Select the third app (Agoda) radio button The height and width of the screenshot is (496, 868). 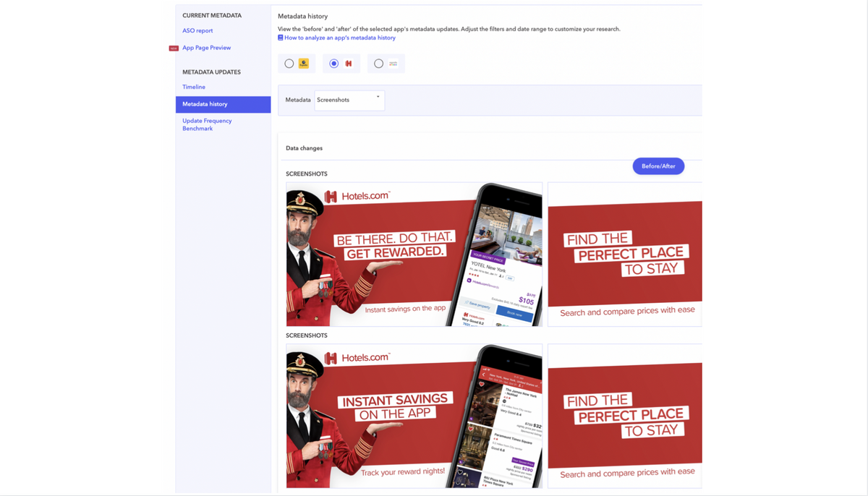coord(378,64)
